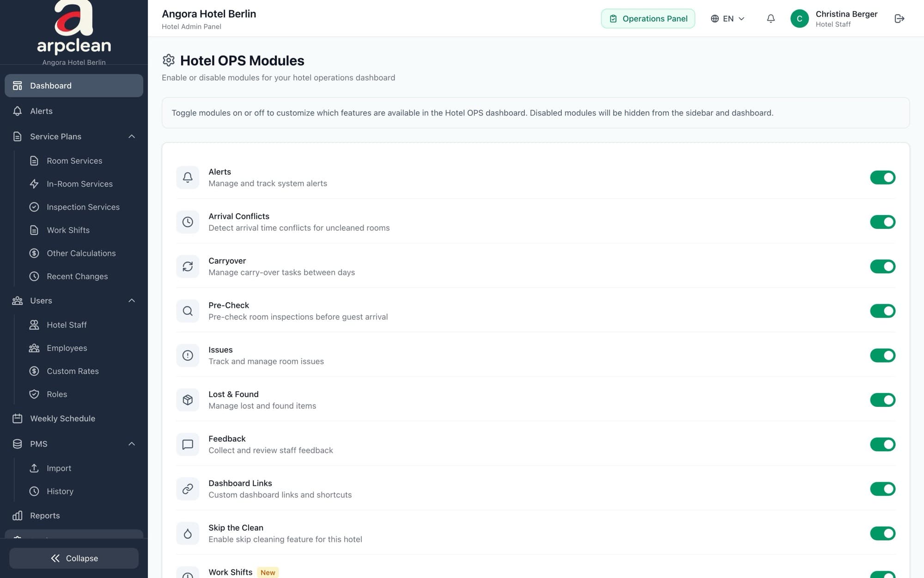
Task: Open Dashboard in the sidebar
Action: (x=74, y=86)
